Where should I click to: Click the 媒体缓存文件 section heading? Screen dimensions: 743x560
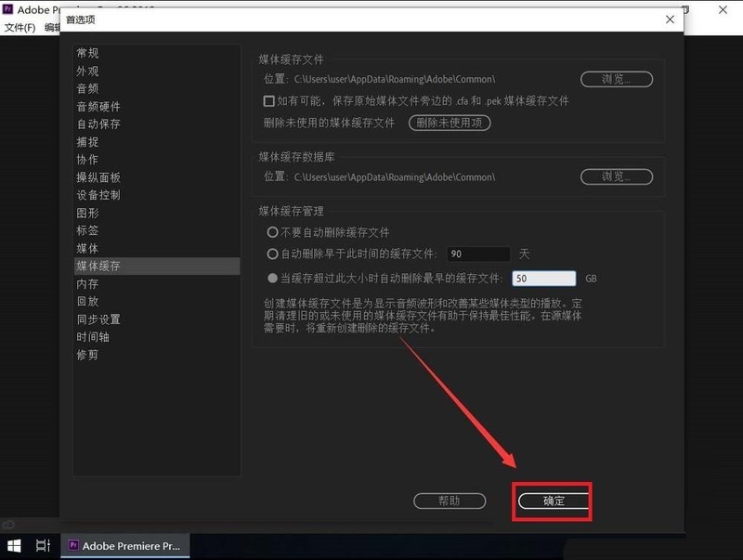291,59
